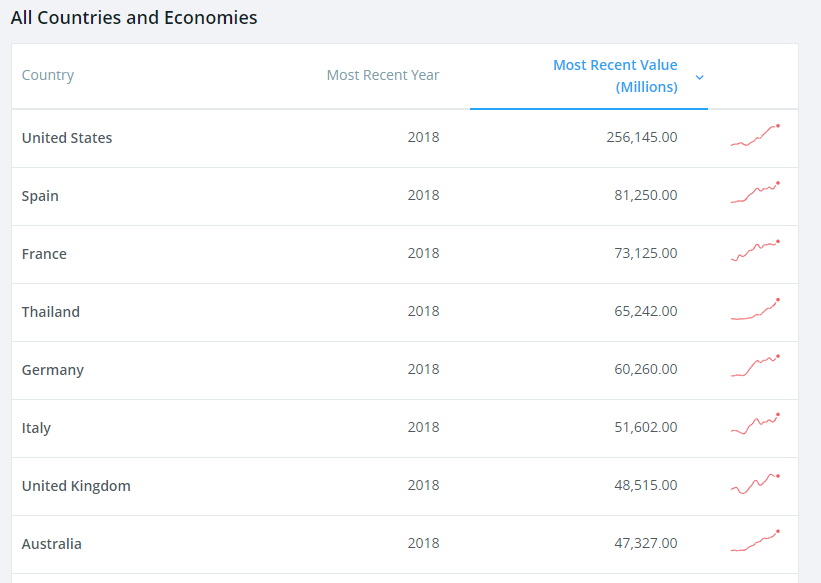Viewport: 821px width, 583px height.
Task: Select the value 73,125.00
Action: (x=646, y=254)
